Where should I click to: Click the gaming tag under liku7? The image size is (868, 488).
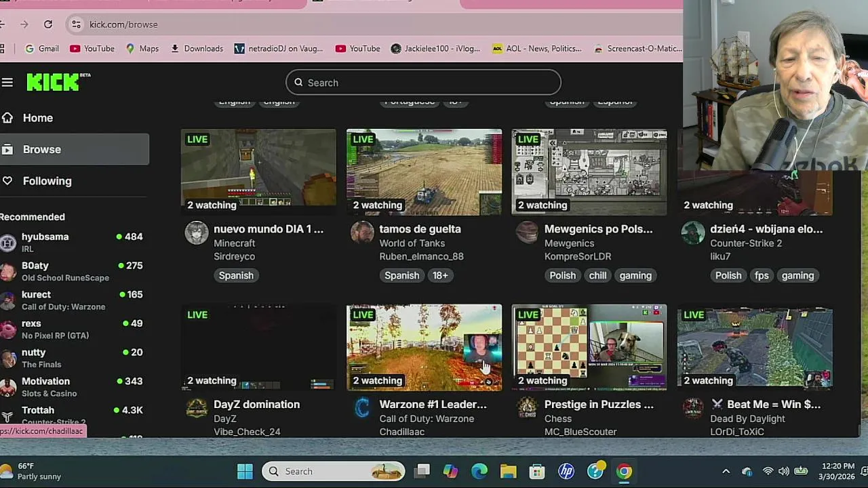click(x=797, y=276)
